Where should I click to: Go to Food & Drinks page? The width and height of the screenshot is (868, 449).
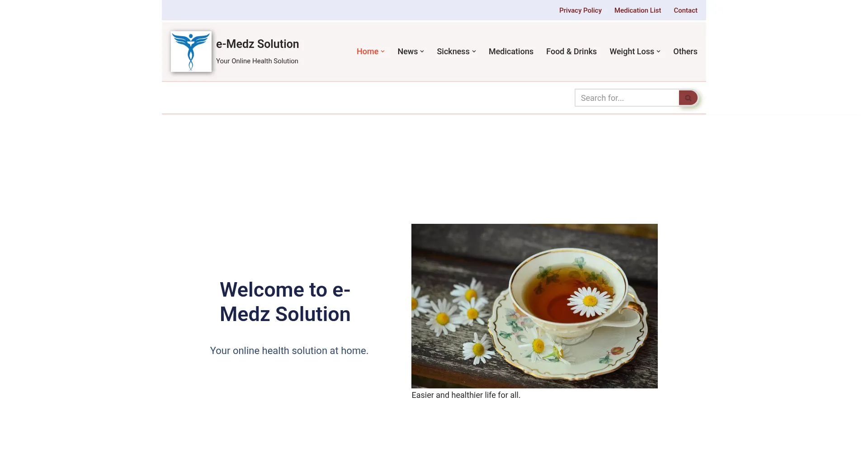(571, 52)
